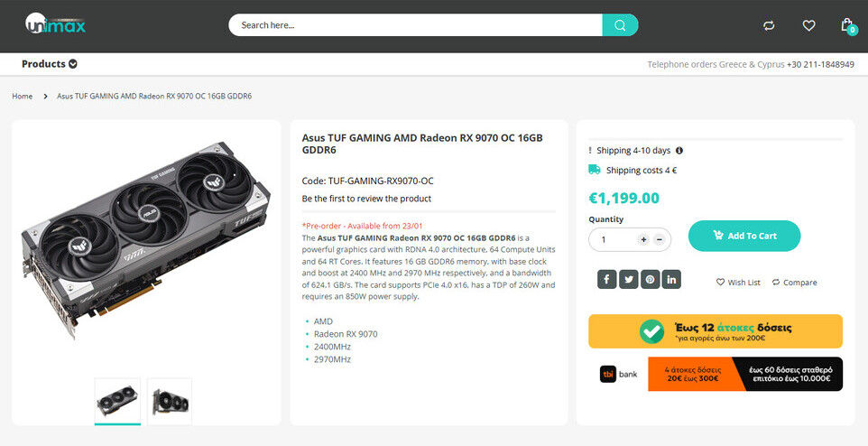Share on LinkedIn icon
The width and height of the screenshot is (868, 446).
pyautogui.click(x=671, y=279)
